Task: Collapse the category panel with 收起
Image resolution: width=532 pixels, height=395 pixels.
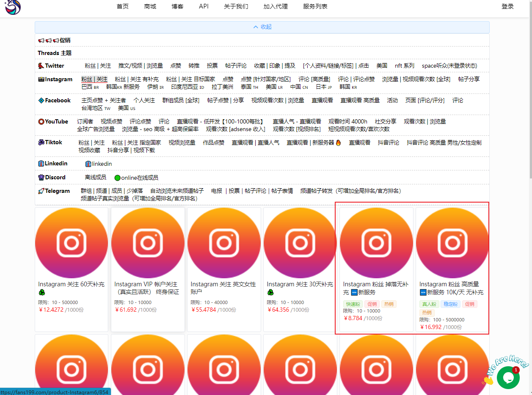Action: pyautogui.click(x=262, y=27)
